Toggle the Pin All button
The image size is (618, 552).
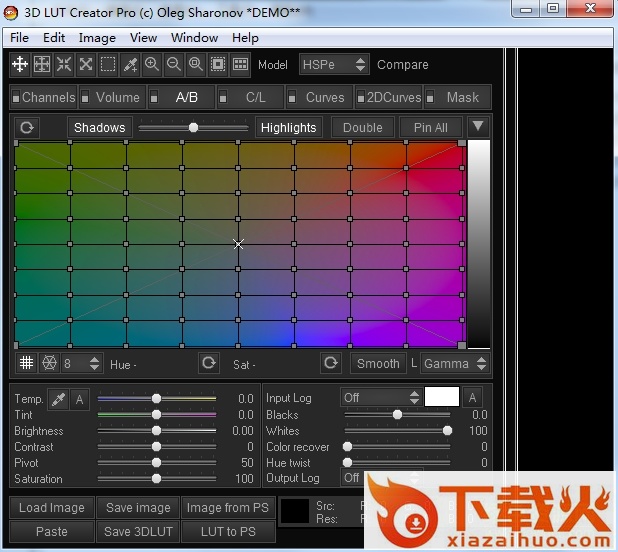pyautogui.click(x=430, y=128)
